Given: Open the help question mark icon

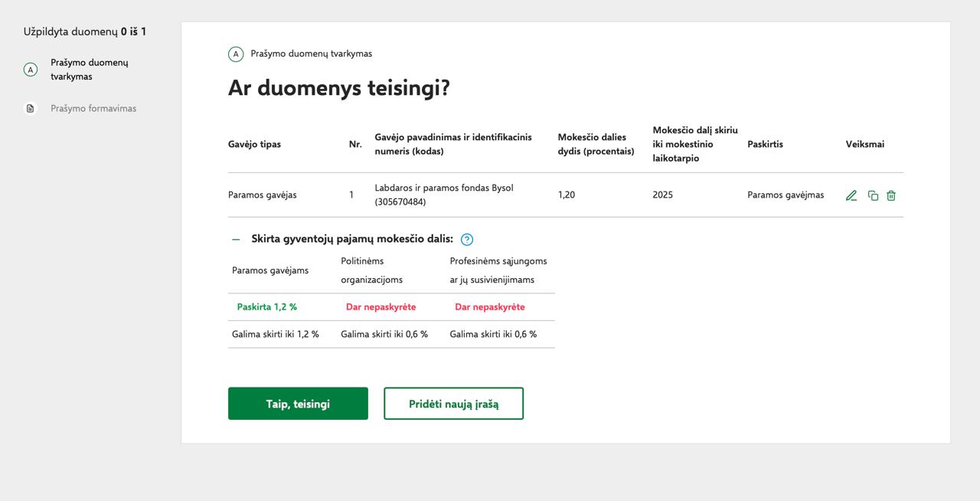Looking at the screenshot, I should coord(467,239).
